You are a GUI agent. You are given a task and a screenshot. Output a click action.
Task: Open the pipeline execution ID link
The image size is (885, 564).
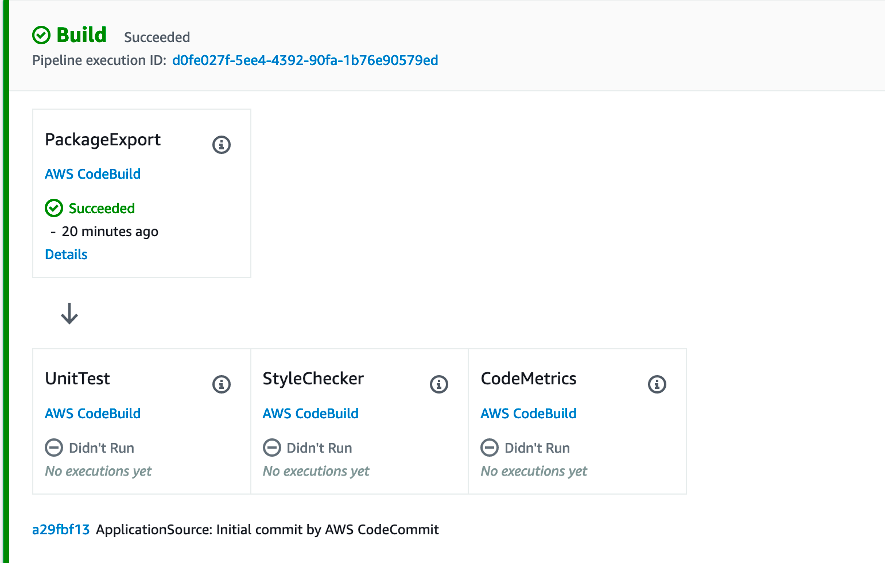pos(305,60)
